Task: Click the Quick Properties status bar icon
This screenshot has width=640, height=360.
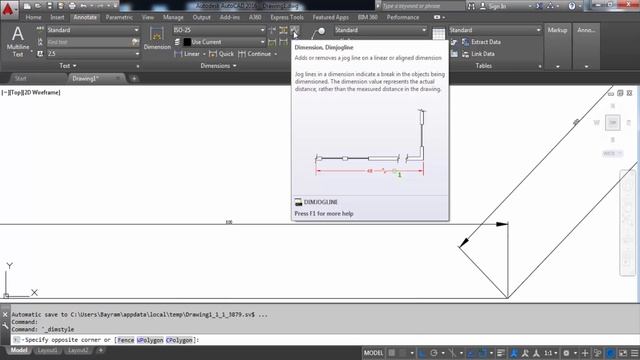Action: tap(597, 353)
